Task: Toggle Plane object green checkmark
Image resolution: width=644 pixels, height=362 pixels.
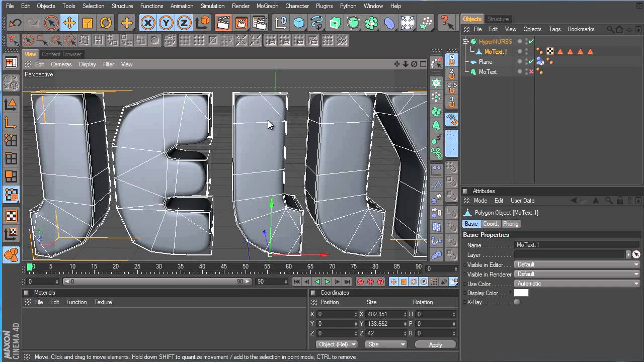Action: click(x=531, y=61)
